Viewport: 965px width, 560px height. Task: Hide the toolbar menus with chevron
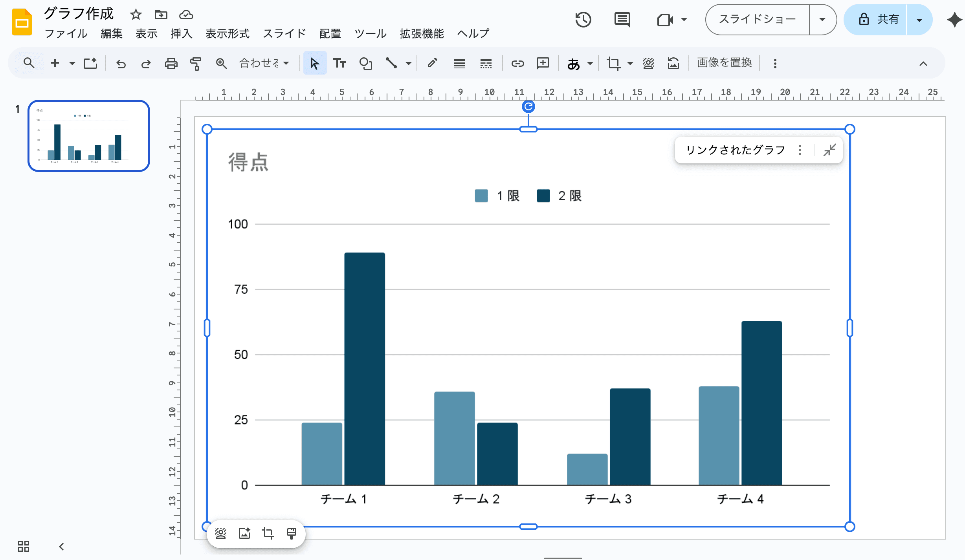coord(923,64)
